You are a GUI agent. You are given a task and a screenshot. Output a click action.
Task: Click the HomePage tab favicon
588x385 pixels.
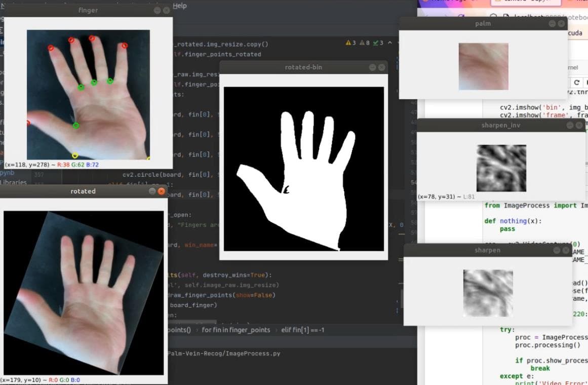tap(425, 2)
